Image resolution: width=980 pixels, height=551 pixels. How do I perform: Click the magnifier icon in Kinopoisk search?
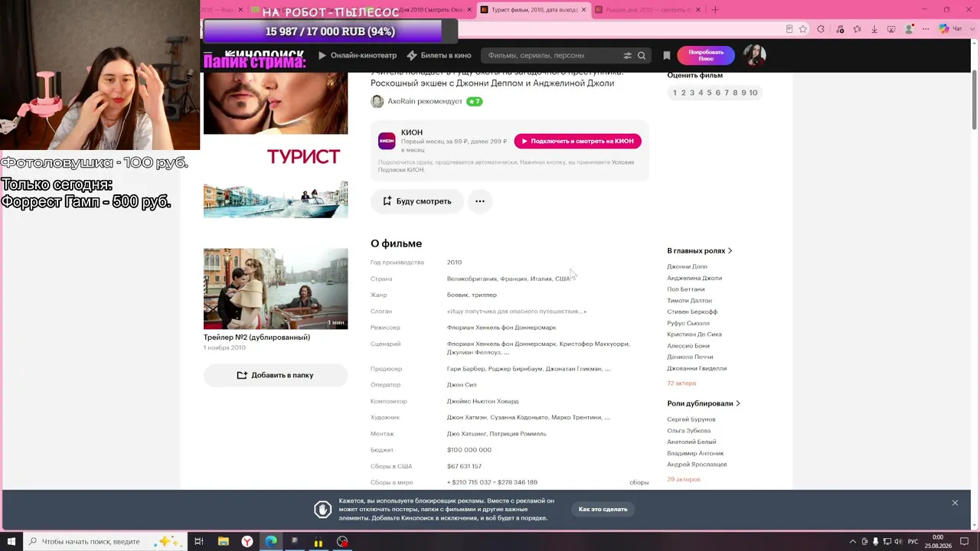[x=642, y=55]
